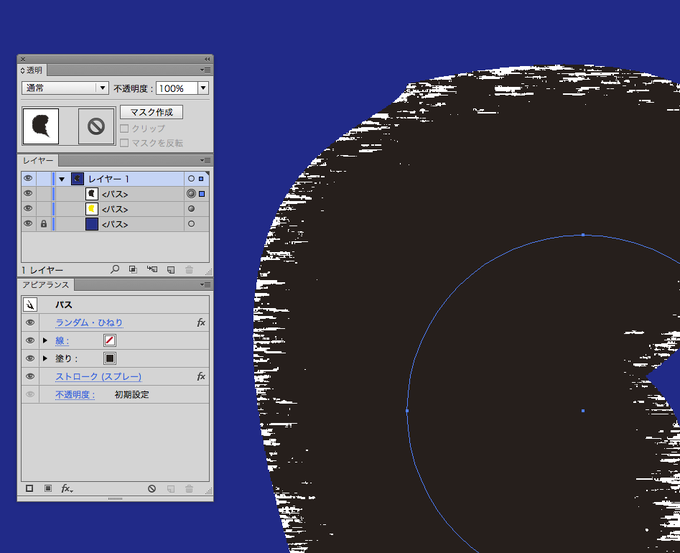Click the マスク作成 button
The image size is (680, 553).
pos(151,112)
